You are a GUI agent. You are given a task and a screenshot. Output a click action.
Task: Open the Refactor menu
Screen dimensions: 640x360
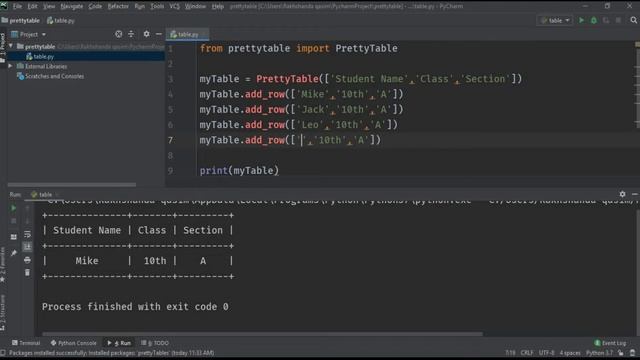click(118, 6)
